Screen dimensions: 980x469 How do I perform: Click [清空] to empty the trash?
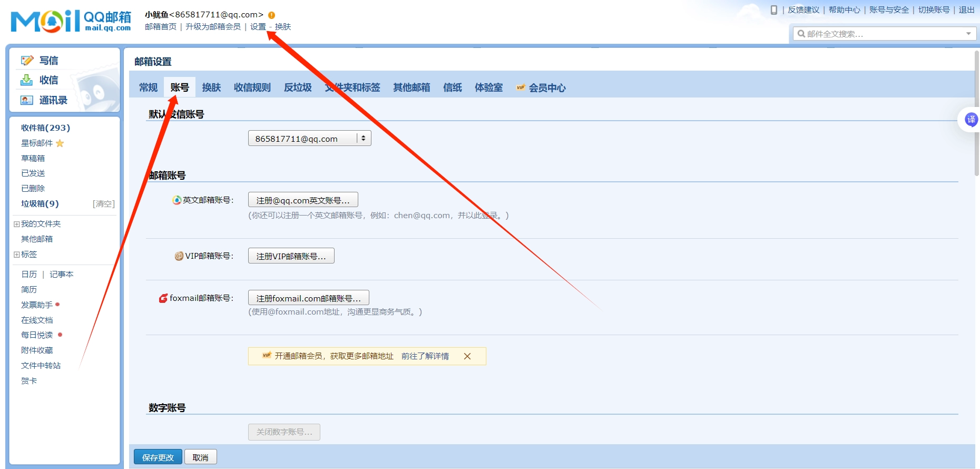point(104,204)
